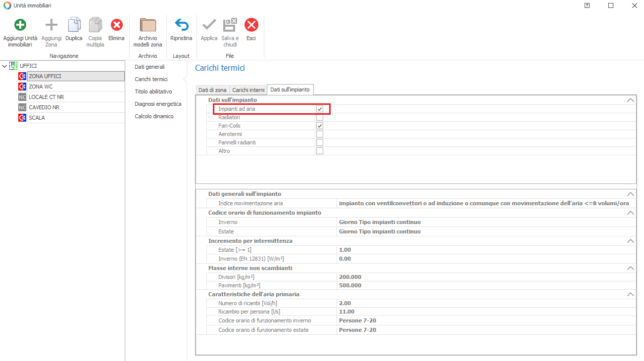Switch to the Dati di zona tab
This screenshot has height=361, width=644.
point(212,90)
